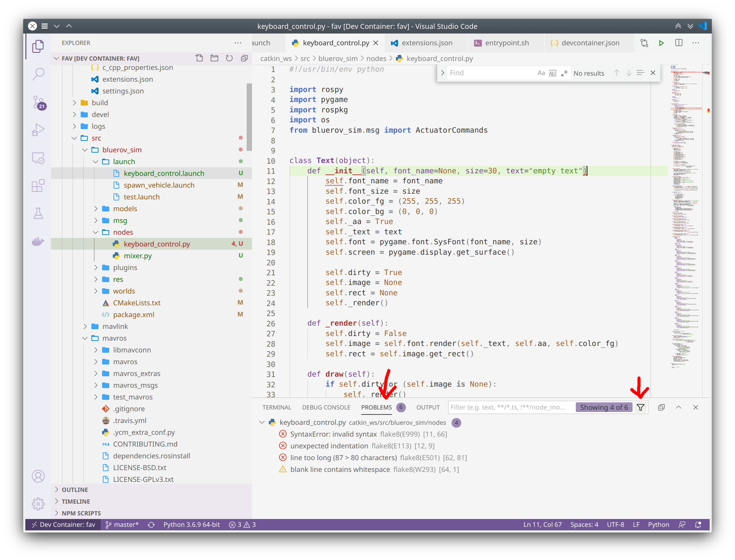Split the editor using the toolbar icon
This screenshot has width=735, height=560.
pyautogui.click(x=678, y=43)
